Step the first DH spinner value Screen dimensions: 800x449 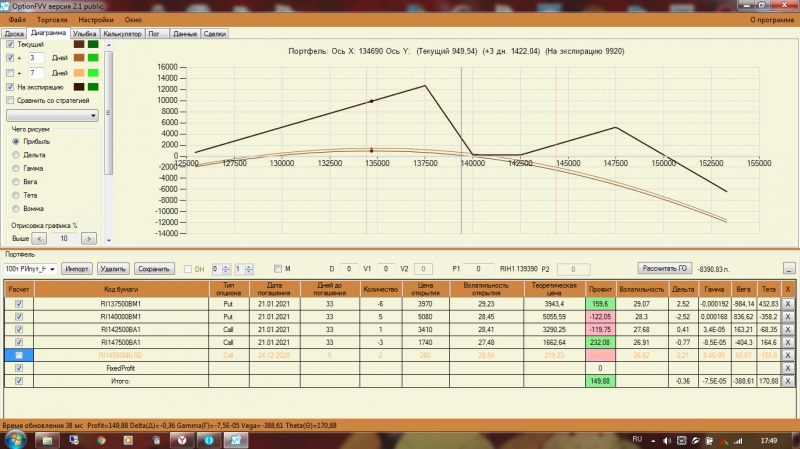226,269
